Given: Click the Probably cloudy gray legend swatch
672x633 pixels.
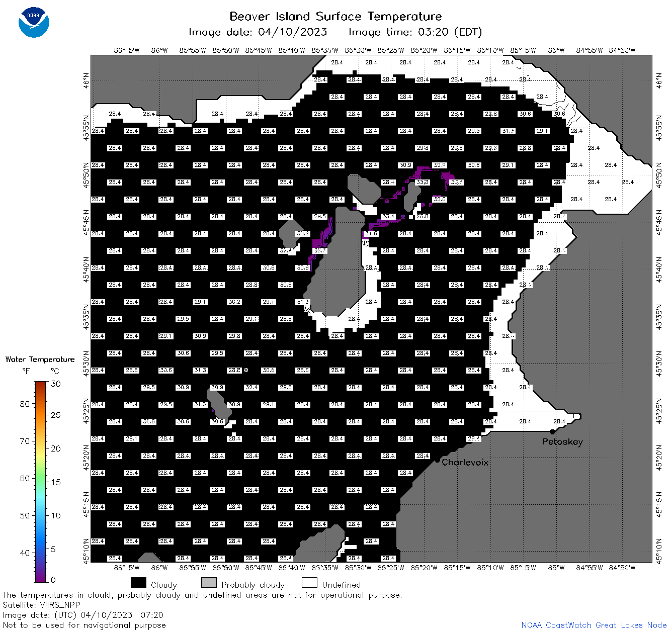Looking at the screenshot, I should [209, 582].
